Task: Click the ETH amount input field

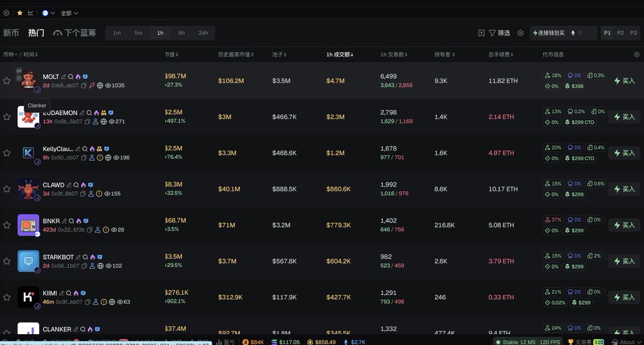Action: [x=585, y=33]
